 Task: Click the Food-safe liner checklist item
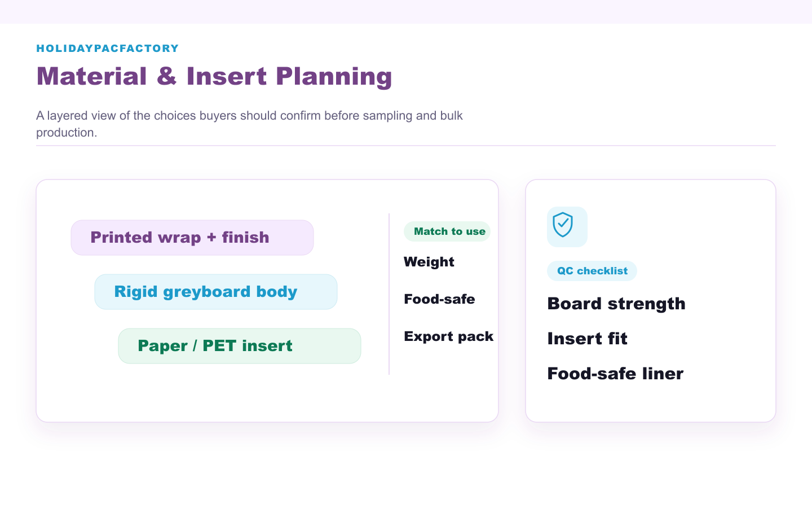click(x=615, y=374)
